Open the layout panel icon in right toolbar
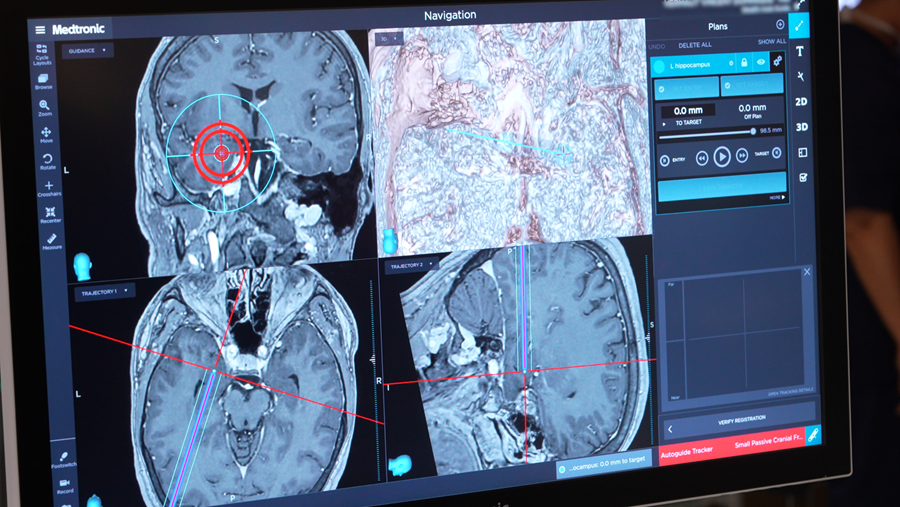Image resolution: width=900 pixels, height=507 pixels. (802, 152)
